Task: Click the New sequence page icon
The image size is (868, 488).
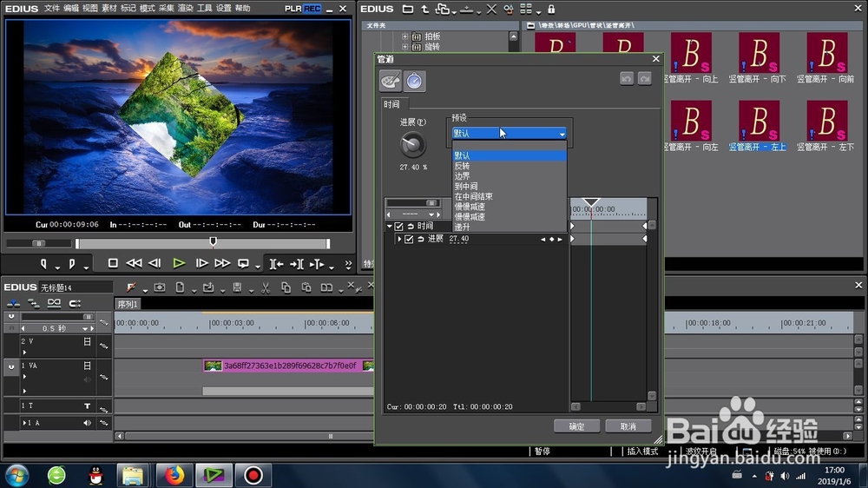Action: pos(180,287)
